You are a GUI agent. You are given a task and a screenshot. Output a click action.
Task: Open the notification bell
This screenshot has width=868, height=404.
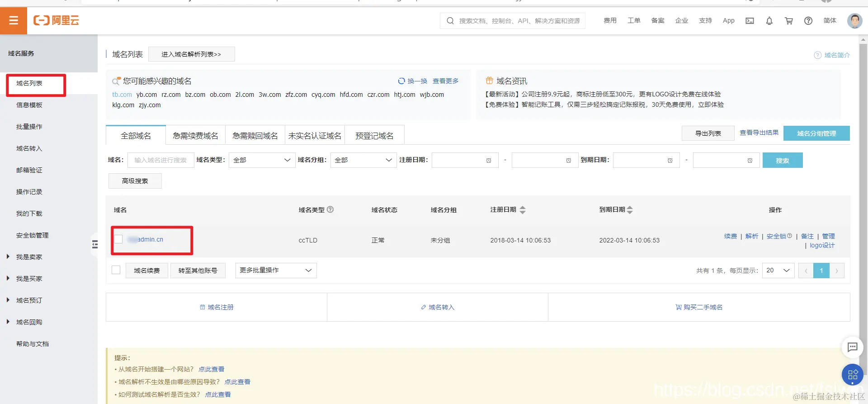tap(769, 21)
